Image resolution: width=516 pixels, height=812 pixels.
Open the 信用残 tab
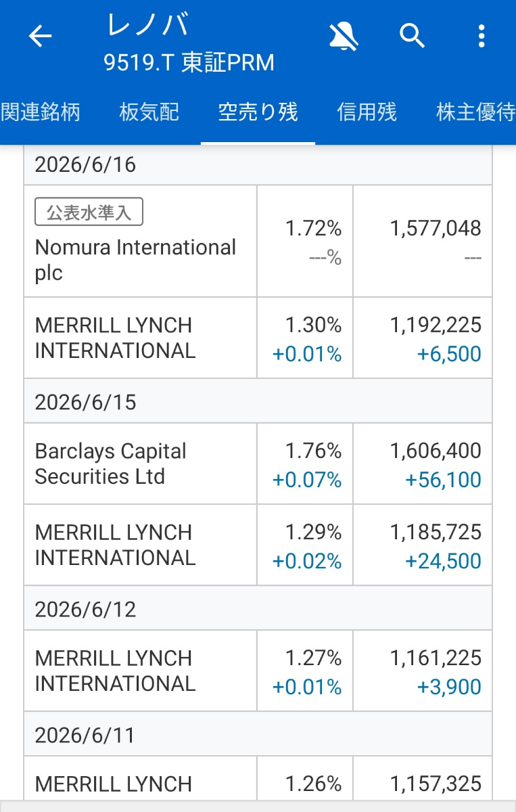click(x=367, y=112)
